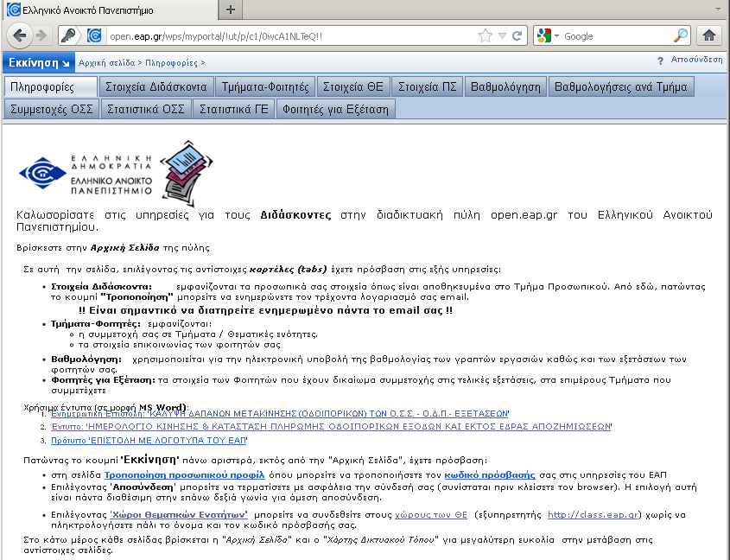This screenshot has width=730, height=560.
Task: Switch to Στοιχεία ΠΣ tab
Action: (x=428, y=87)
